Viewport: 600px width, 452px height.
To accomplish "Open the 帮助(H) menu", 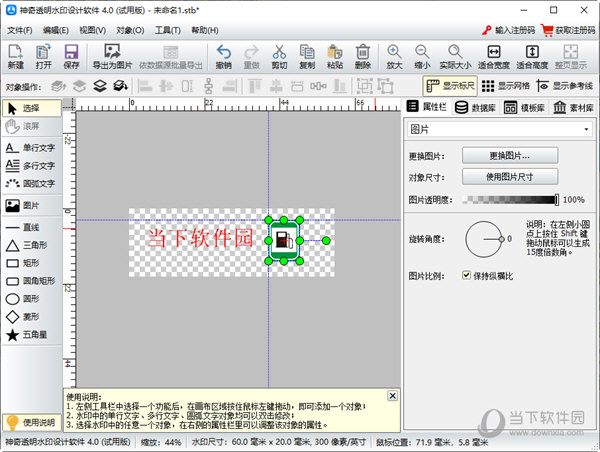I will point(205,30).
